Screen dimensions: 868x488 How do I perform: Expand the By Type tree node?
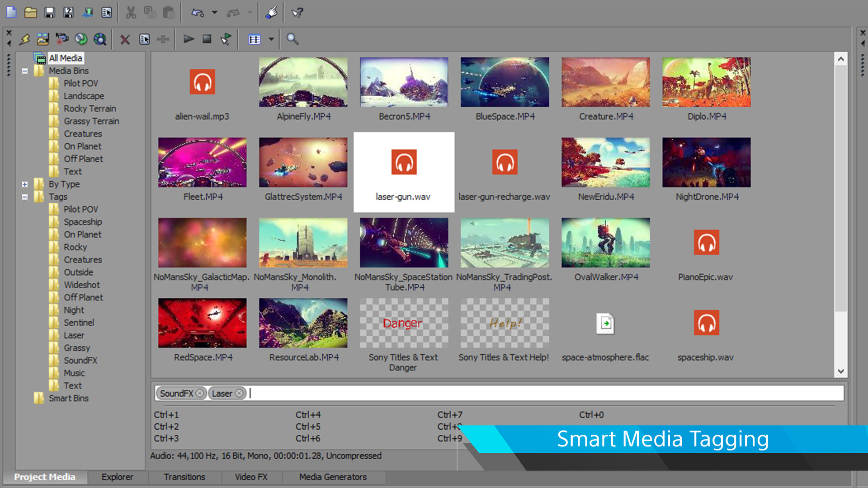25,184
